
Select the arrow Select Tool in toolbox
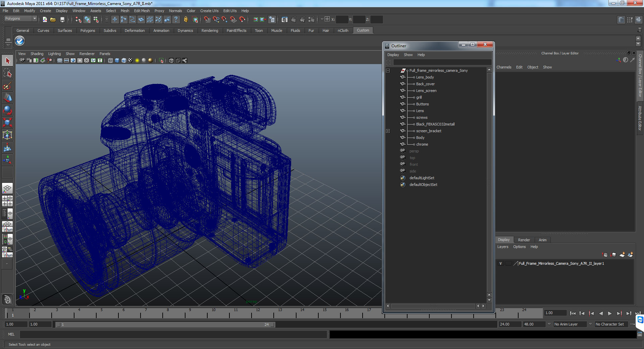7,61
